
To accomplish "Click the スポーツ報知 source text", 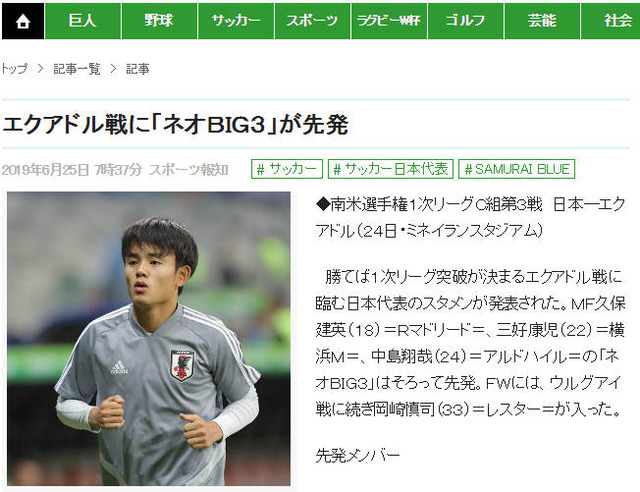I will pos(189,170).
